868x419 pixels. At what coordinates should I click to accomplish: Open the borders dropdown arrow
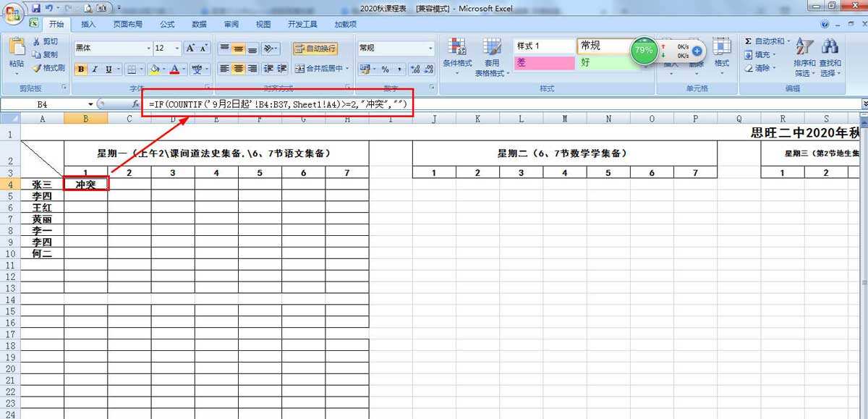click(140, 69)
